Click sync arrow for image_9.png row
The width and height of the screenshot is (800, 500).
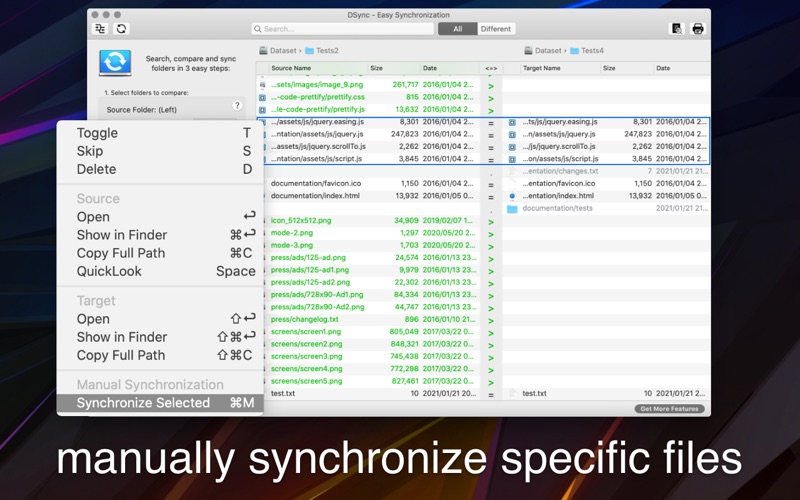click(x=491, y=86)
